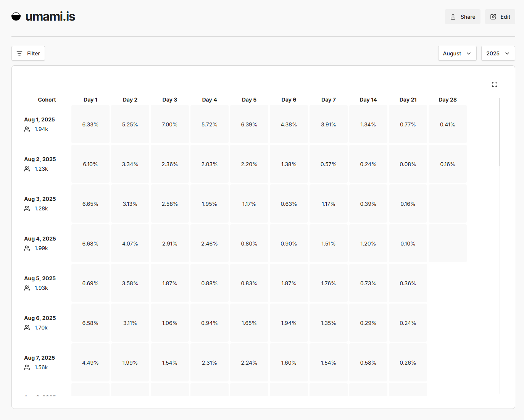Click the users icon under Aug 5, 2025

click(27, 288)
